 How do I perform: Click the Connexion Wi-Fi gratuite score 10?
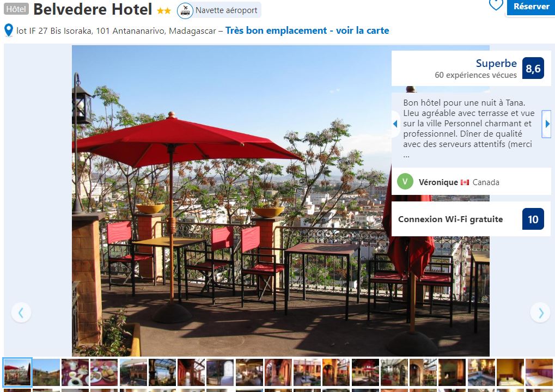point(533,219)
